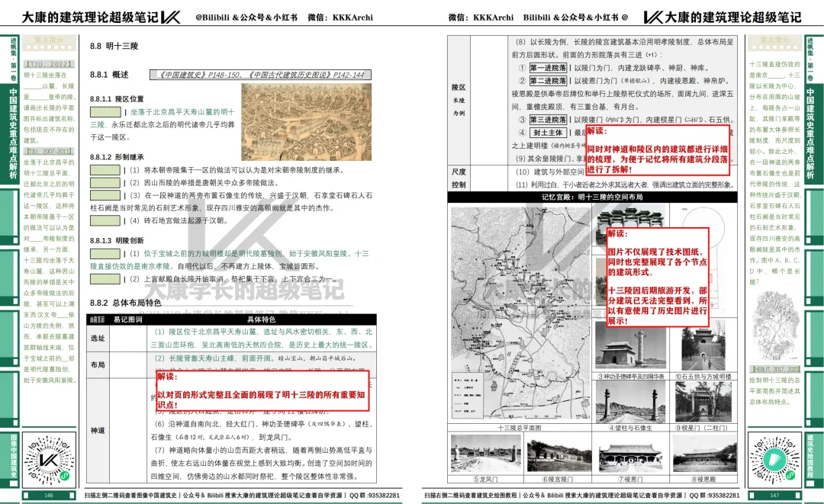Click the [HEBUT, 2017, 2023] tag in right sidebar

pos(774,369)
